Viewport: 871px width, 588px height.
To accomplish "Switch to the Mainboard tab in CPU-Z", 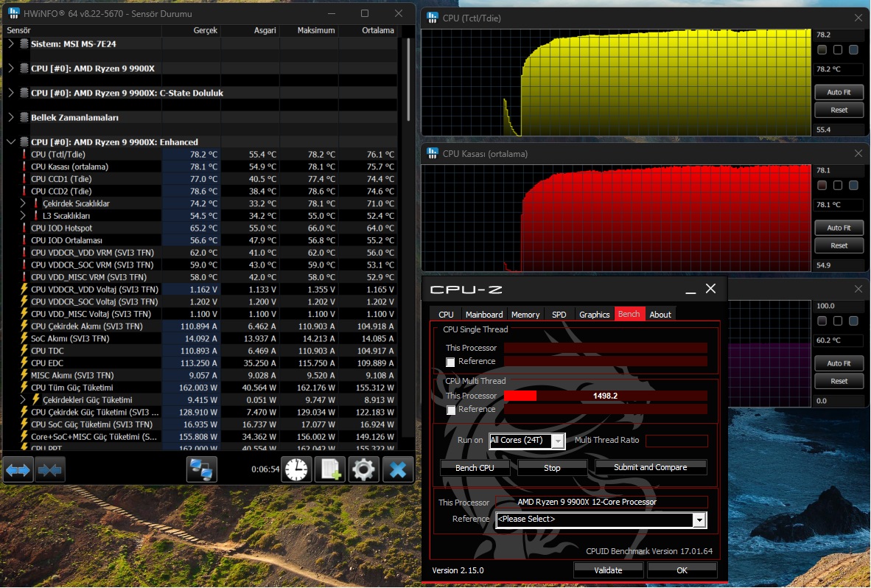I will 484,315.
